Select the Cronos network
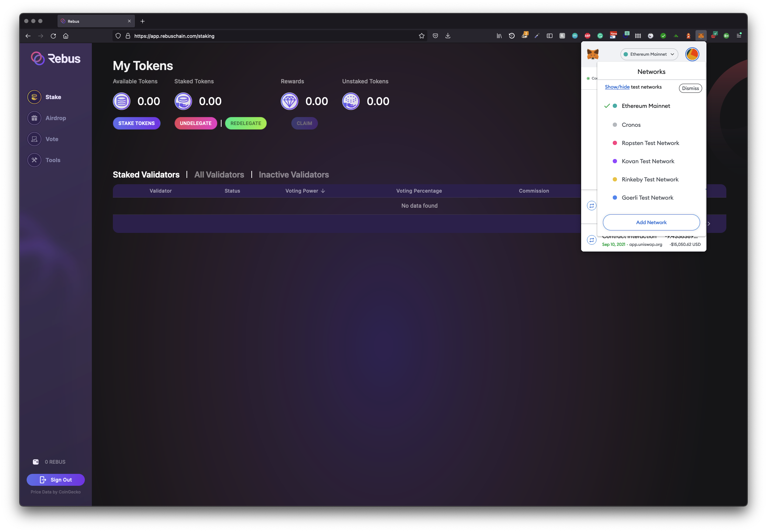The height and width of the screenshot is (532, 767). coord(651,125)
